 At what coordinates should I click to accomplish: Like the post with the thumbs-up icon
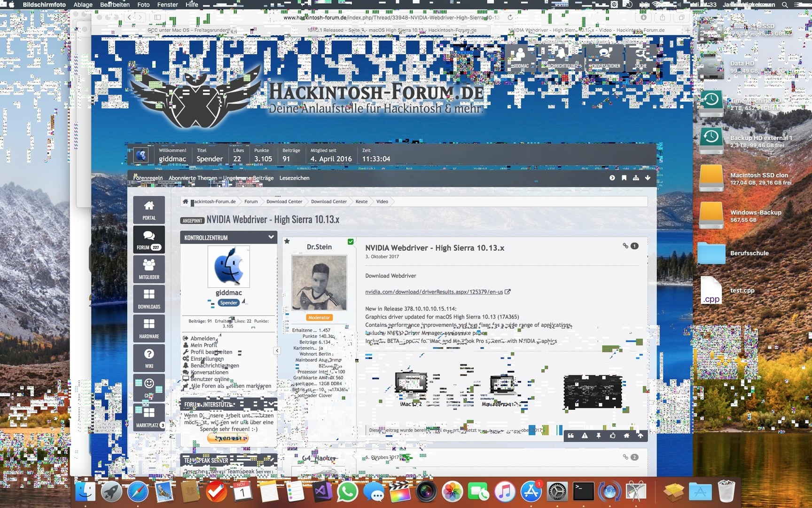pos(613,436)
